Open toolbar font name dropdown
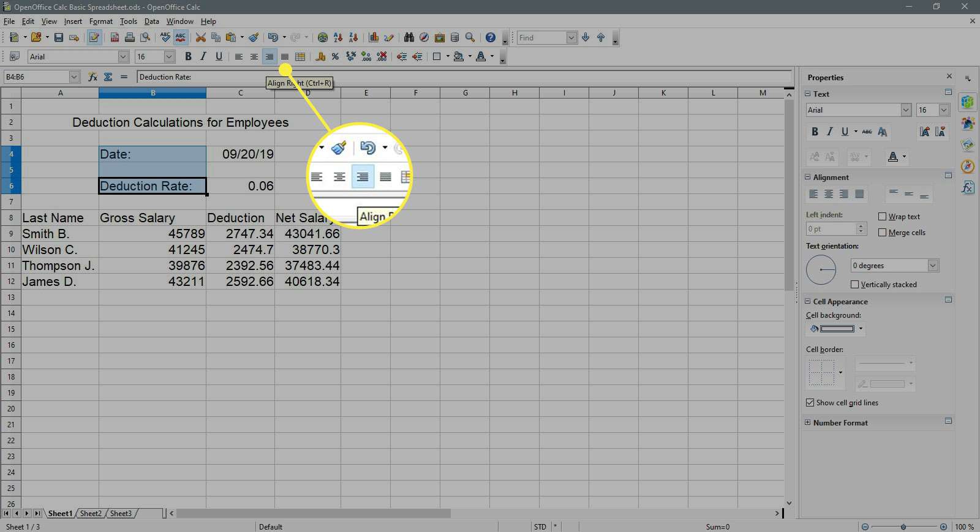 click(x=123, y=56)
